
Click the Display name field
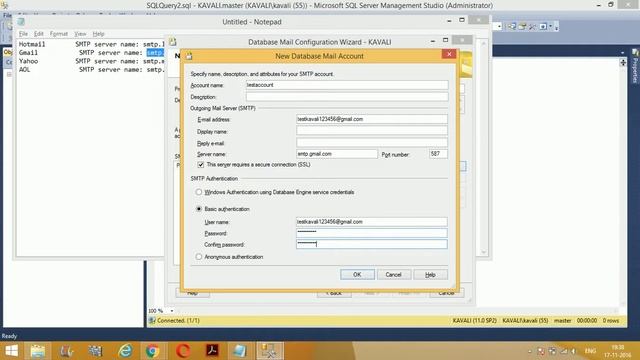coord(371,131)
